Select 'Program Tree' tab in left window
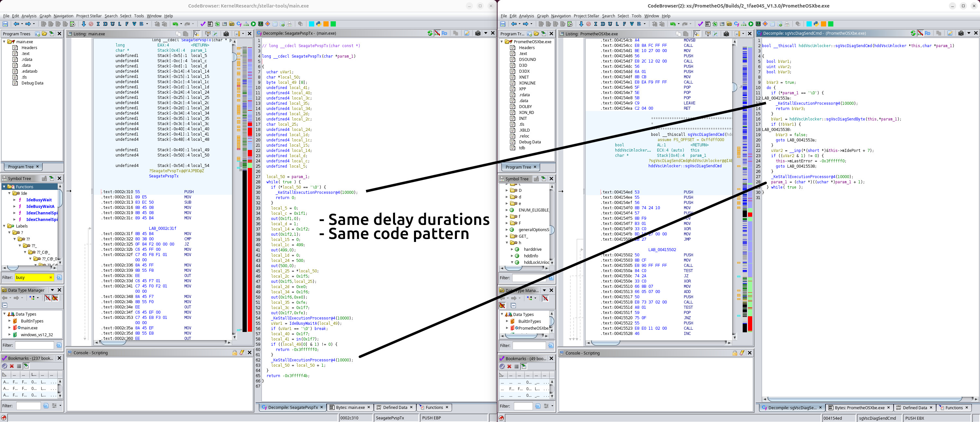Viewport: 980px width, 422px height. (21, 167)
